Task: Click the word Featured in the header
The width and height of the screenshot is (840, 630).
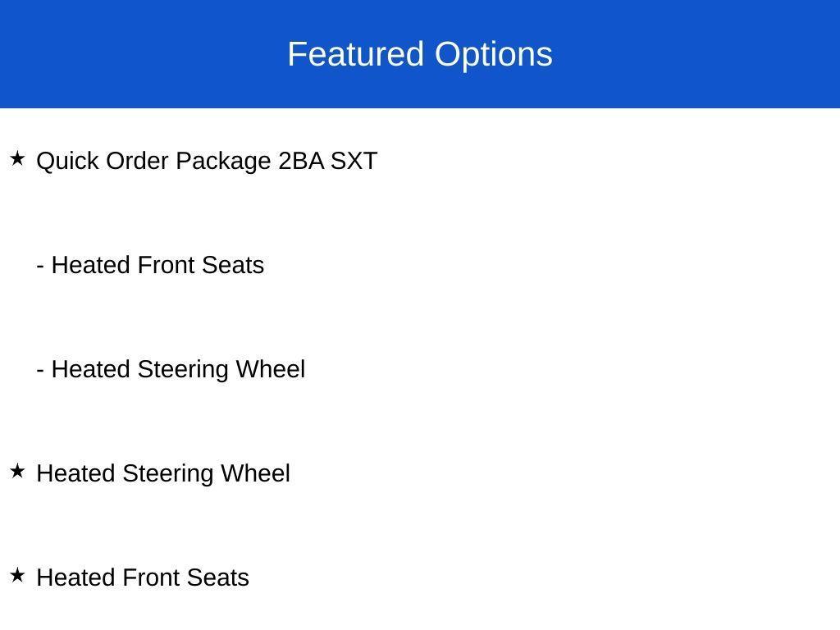Action: point(356,54)
